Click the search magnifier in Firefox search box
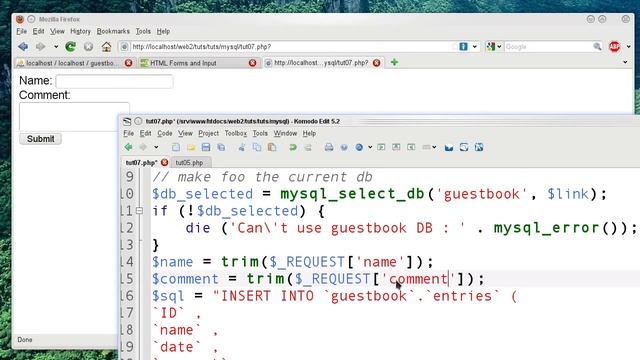The height and width of the screenshot is (360, 640). 597,47
